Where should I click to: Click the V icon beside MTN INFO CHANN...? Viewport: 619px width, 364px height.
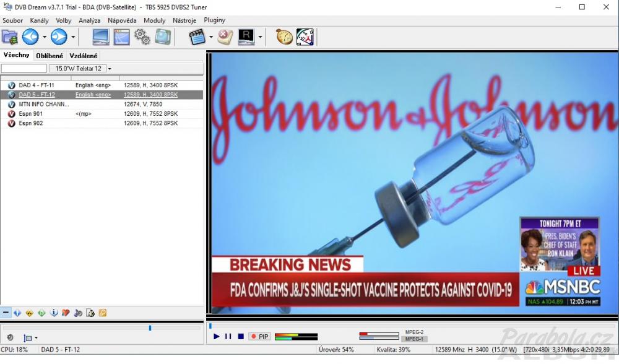[11, 104]
